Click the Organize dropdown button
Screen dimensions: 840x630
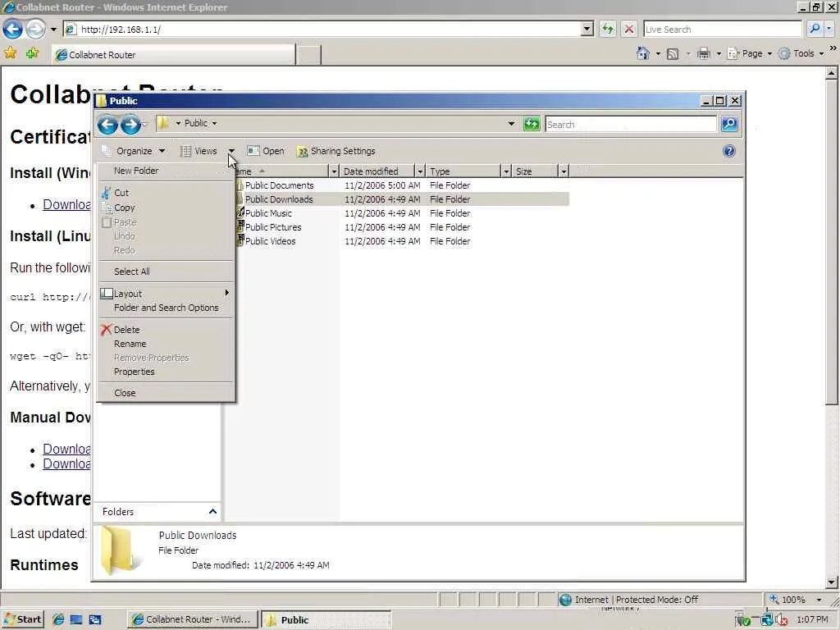pyautogui.click(x=134, y=151)
